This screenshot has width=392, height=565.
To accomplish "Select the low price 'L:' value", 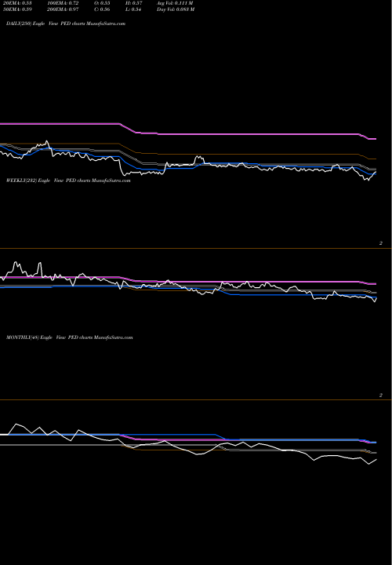I will point(135,9).
